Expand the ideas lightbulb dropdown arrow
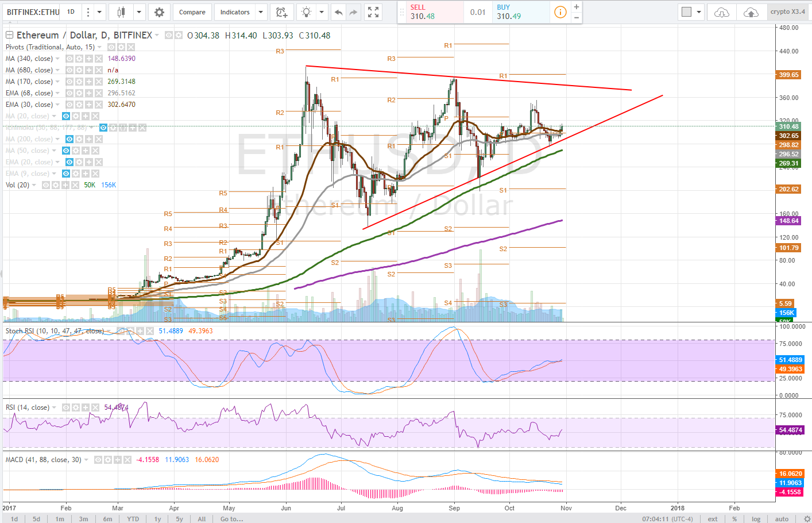Image resolution: width=812 pixels, height=523 pixels. click(x=321, y=12)
